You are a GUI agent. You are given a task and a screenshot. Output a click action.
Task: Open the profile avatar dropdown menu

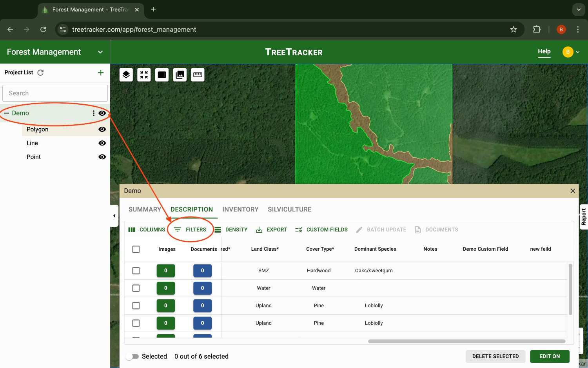point(568,51)
